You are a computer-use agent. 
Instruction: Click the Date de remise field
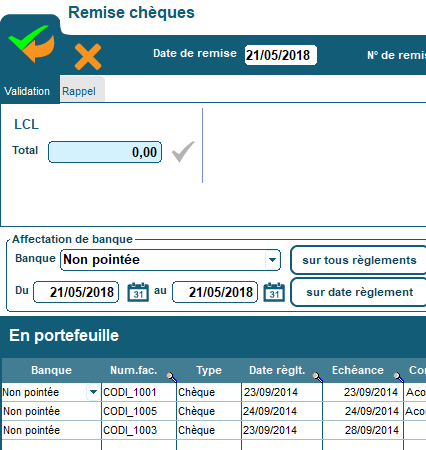pyautogui.click(x=280, y=55)
